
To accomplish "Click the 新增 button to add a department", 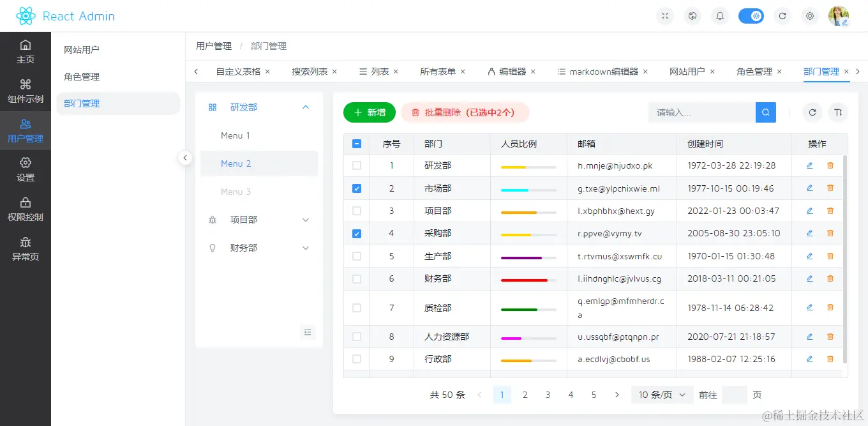I will pyautogui.click(x=370, y=112).
